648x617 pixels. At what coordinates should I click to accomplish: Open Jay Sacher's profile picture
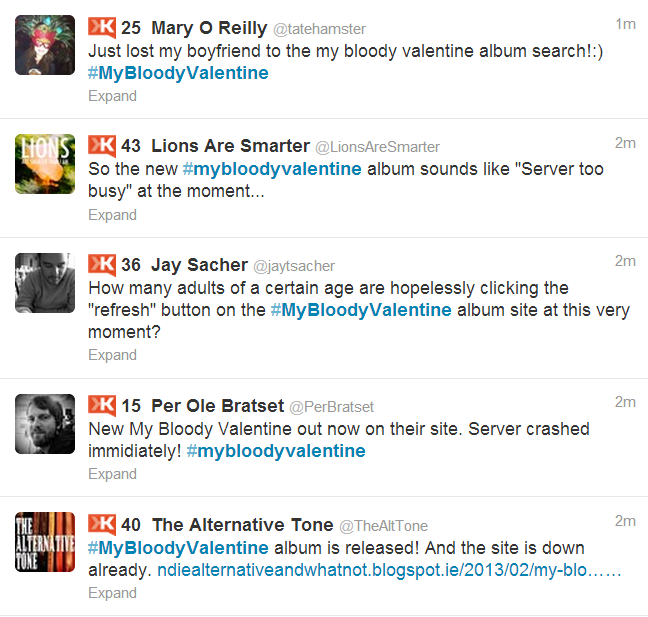click(45, 283)
